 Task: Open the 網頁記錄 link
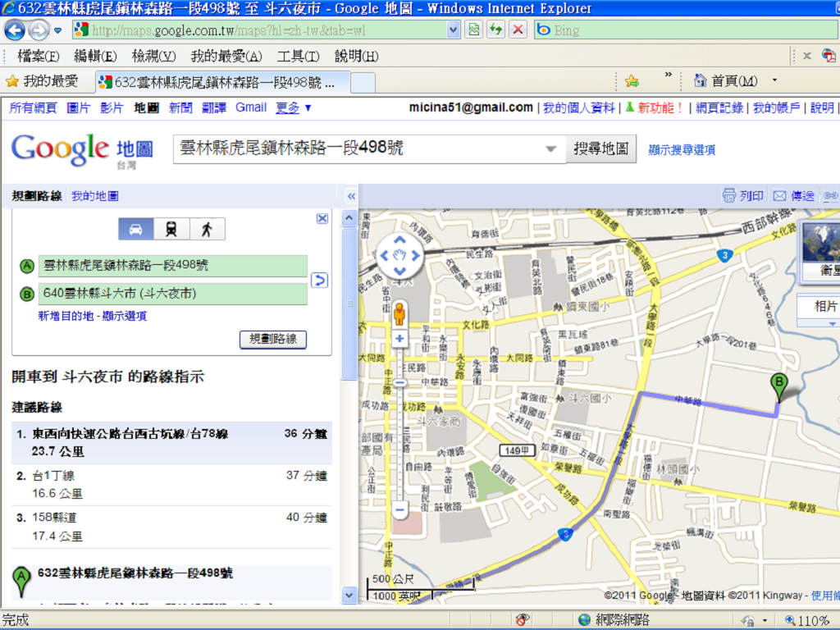pyautogui.click(x=719, y=107)
